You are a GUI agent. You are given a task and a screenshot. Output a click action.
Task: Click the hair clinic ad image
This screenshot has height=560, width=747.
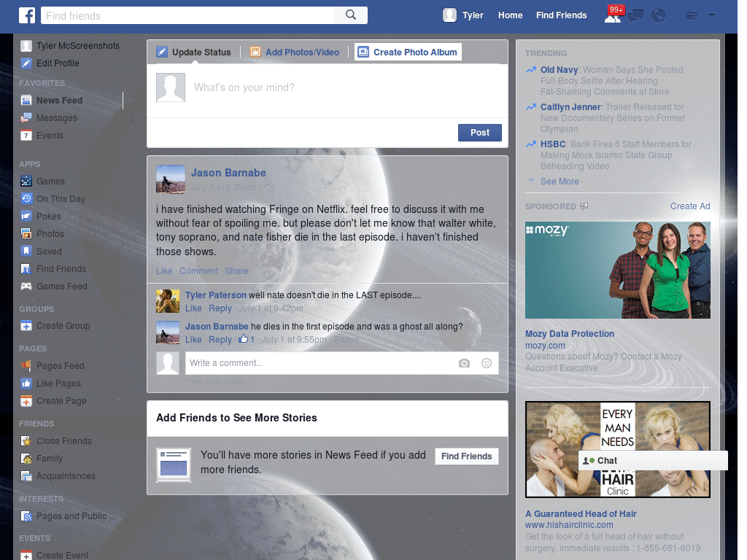pos(617,449)
